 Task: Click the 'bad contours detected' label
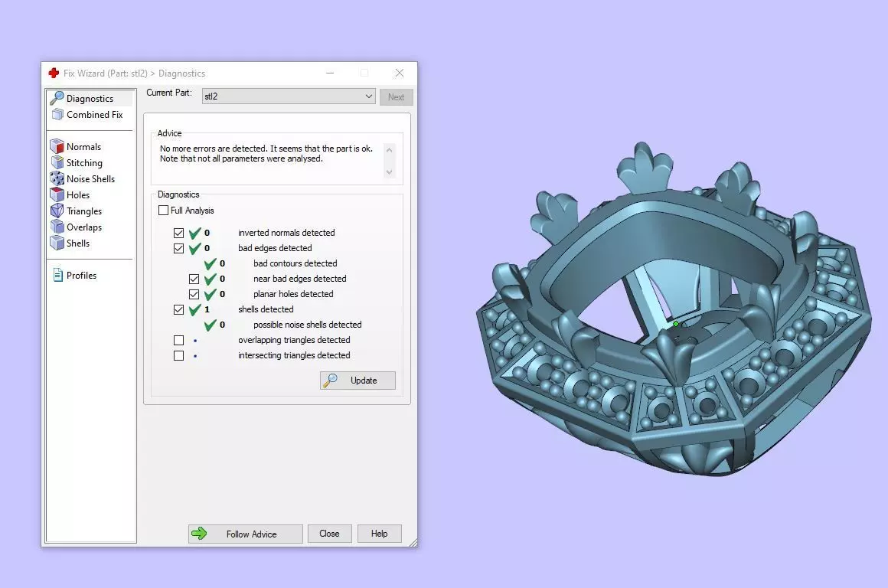295,263
